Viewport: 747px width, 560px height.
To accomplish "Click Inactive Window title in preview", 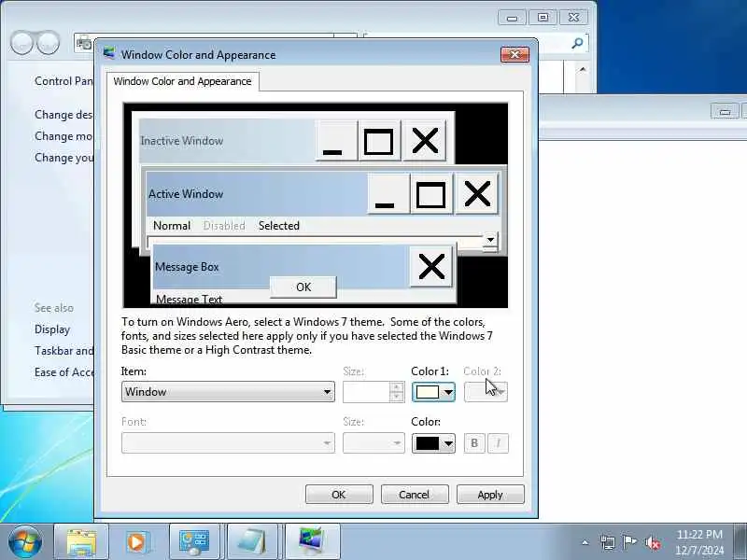I will point(181,141).
